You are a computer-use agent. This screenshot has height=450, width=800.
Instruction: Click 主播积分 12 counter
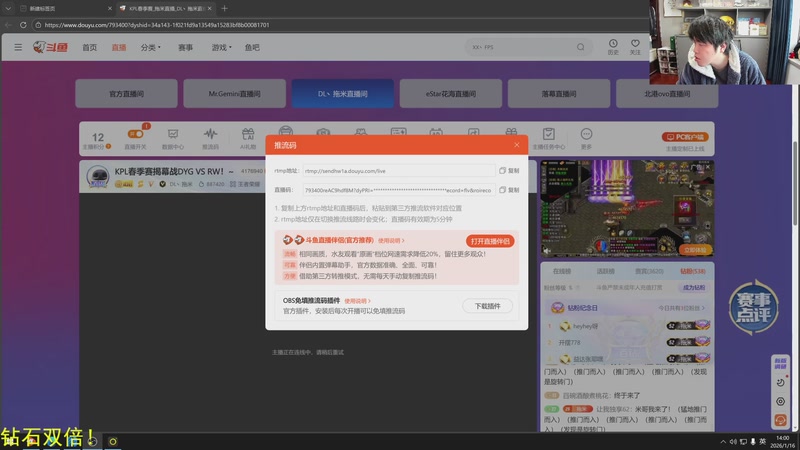[x=97, y=140]
